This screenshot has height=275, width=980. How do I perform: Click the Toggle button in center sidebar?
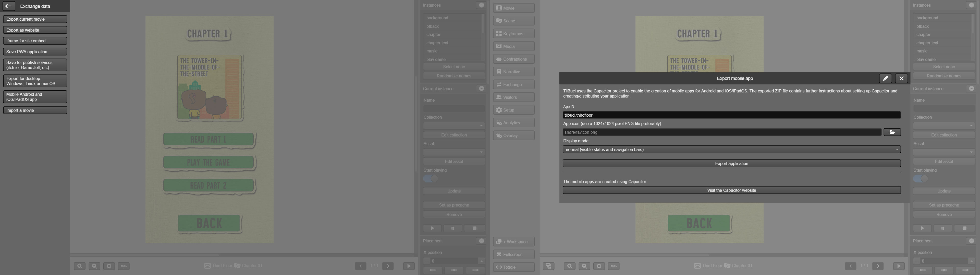[513, 267]
